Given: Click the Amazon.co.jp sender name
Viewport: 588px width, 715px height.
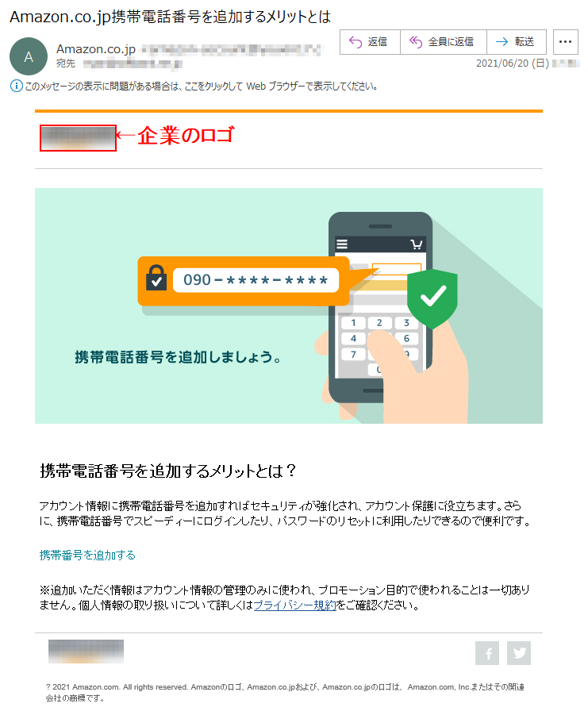Looking at the screenshot, I should pyautogui.click(x=96, y=49).
